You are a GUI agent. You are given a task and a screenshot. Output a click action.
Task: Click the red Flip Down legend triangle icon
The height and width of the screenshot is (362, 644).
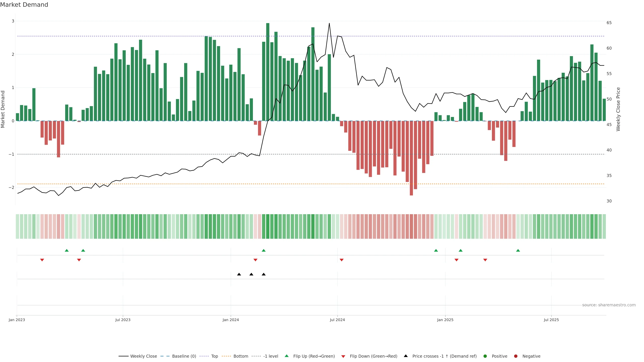[x=343, y=356]
